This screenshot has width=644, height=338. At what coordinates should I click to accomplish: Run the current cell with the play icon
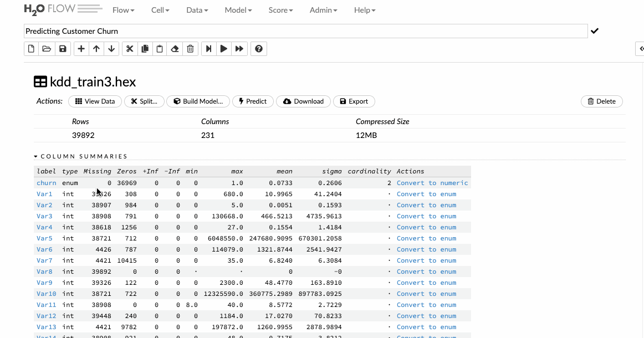(x=224, y=49)
